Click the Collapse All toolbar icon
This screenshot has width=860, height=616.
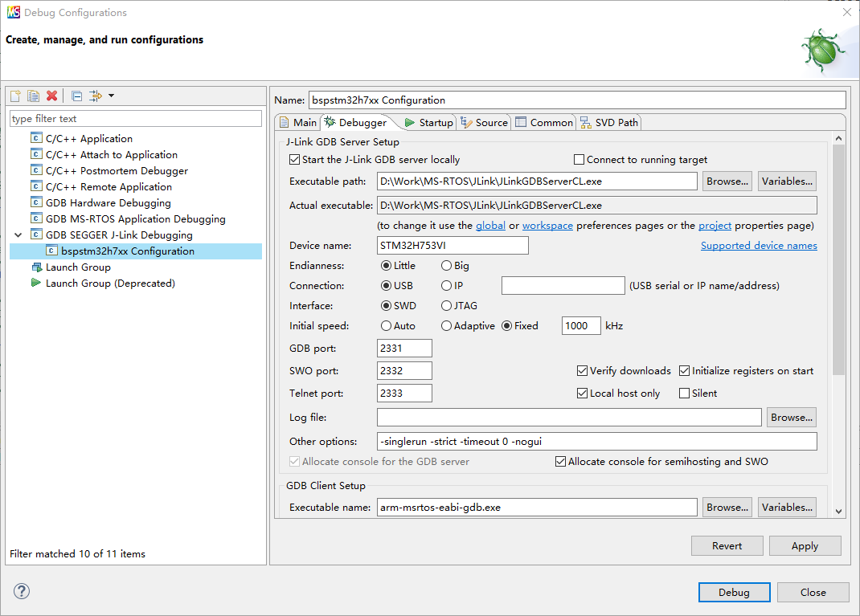pos(76,96)
